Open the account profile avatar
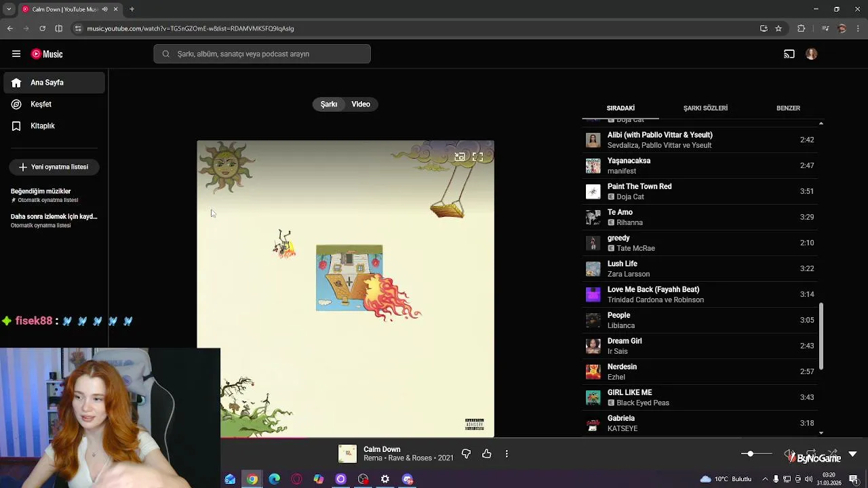Viewport: 868px width, 488px height. point(812,54)
